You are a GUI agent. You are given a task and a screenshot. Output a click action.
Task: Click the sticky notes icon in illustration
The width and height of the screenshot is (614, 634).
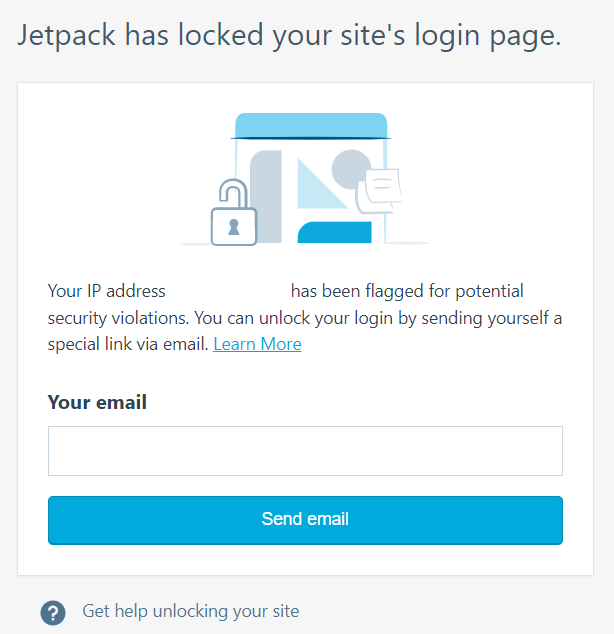382,189
